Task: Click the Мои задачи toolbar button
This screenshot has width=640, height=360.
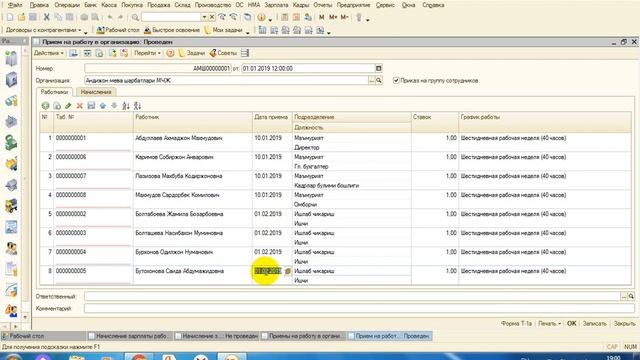Action: [223, 30]
